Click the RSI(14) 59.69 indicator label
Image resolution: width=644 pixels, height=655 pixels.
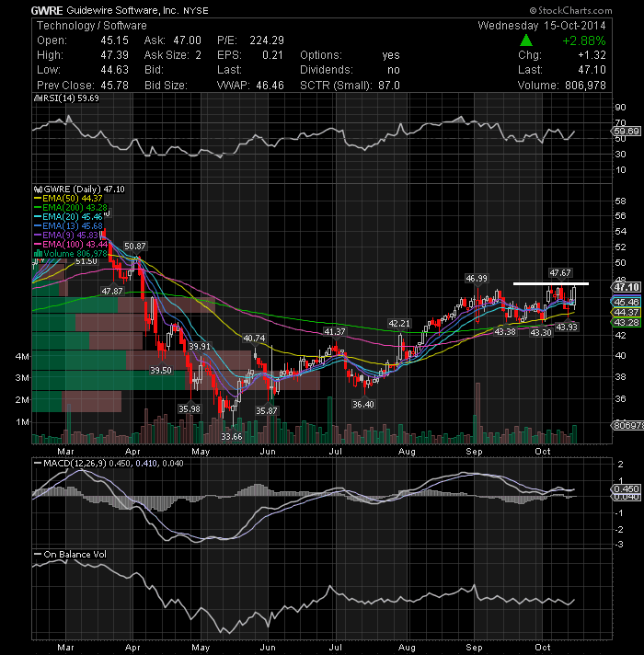(70, 98)
